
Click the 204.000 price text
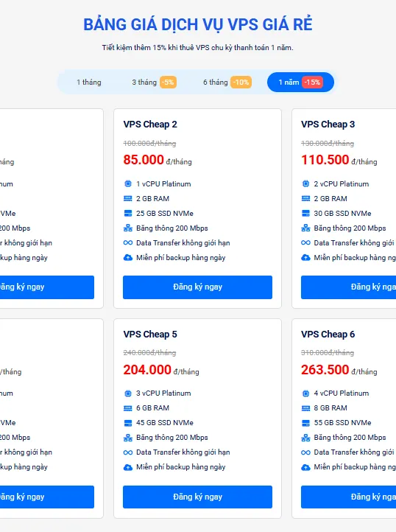(147, 369)
